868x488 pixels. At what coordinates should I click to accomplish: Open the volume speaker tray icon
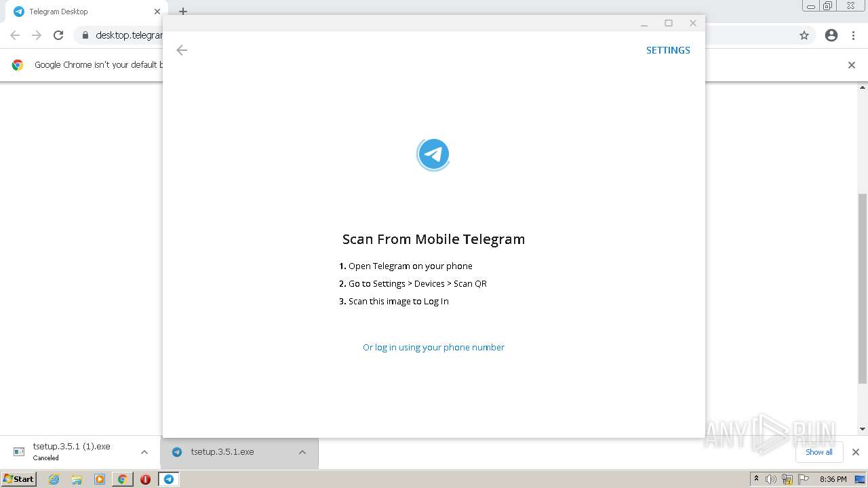(771, 479)
